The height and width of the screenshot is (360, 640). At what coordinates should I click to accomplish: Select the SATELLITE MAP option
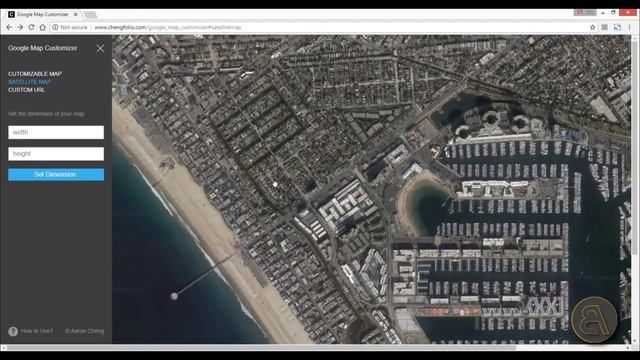[x=29, y=82]
